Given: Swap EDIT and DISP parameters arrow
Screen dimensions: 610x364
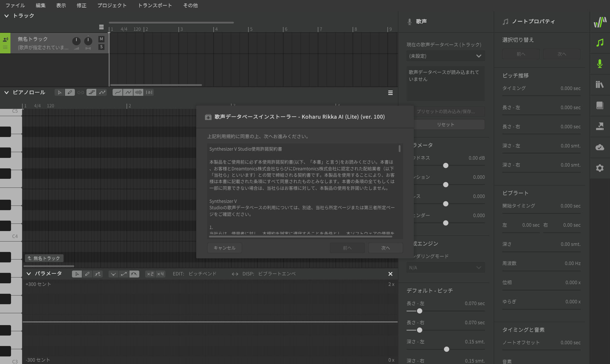Looking at the screenshot, I should point(235,274).
